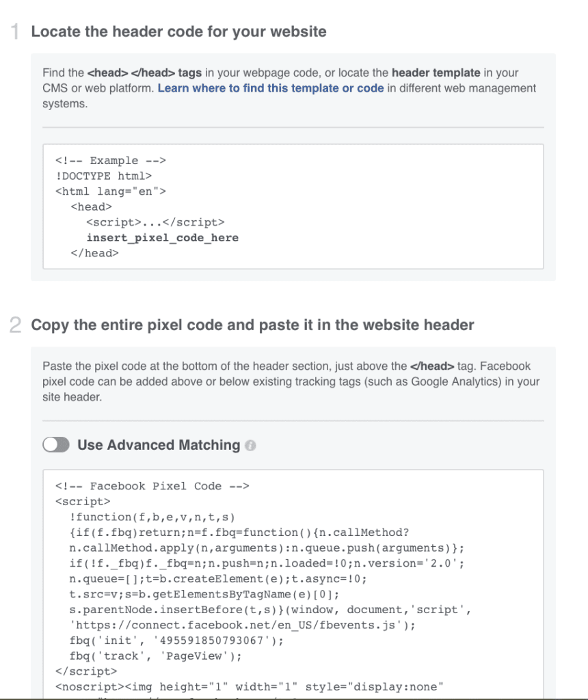Image resolution: width=588 pixels, height=700 pixels.
Task: Click the step 1 number marker
Action: pyautogui.click(x=16, y=31)
